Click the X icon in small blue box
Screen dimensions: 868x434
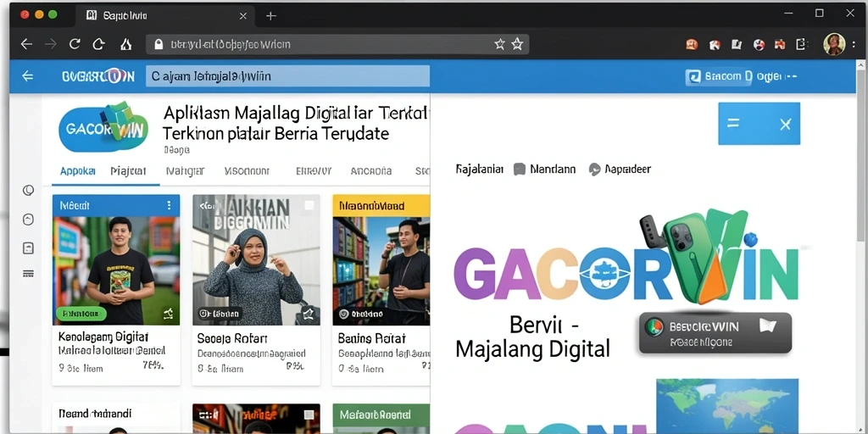coord(785,125)
